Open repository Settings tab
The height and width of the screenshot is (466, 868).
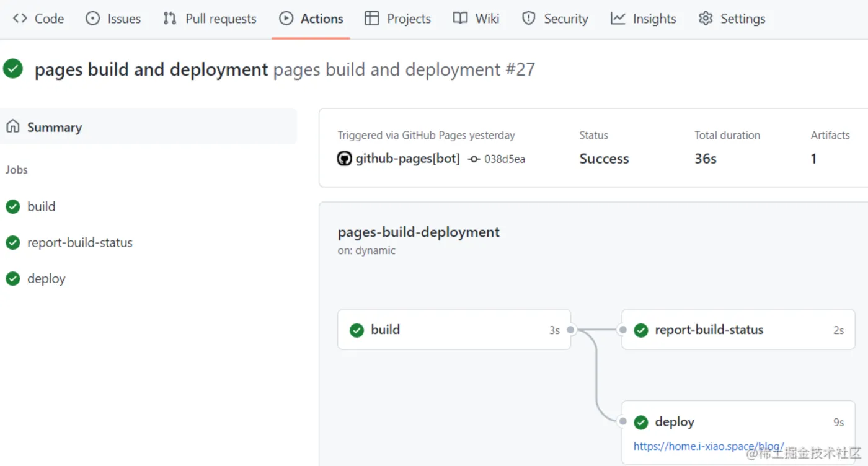[x=732, y=19]
